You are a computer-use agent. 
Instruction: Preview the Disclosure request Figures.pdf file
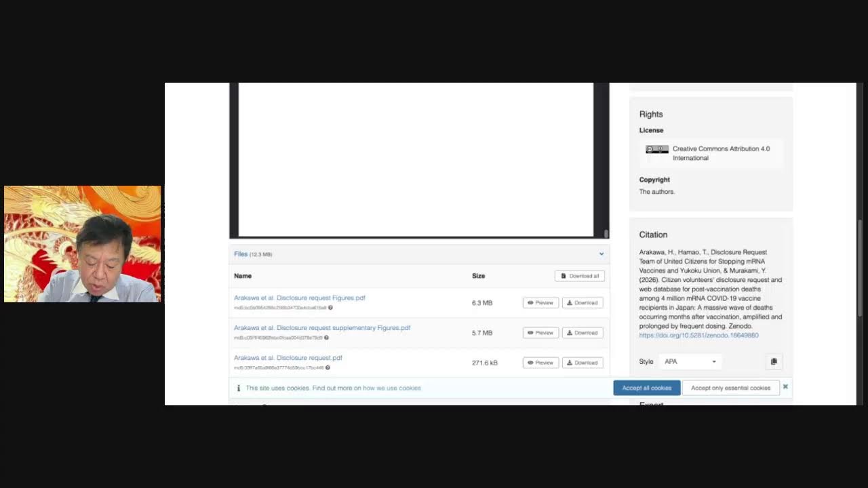pos(540,303)
